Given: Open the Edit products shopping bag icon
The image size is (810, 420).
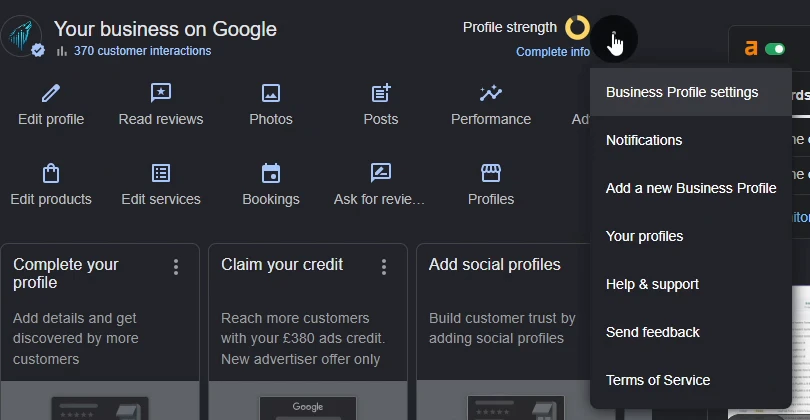Looking at the screenshot, I should coord(51,173).
